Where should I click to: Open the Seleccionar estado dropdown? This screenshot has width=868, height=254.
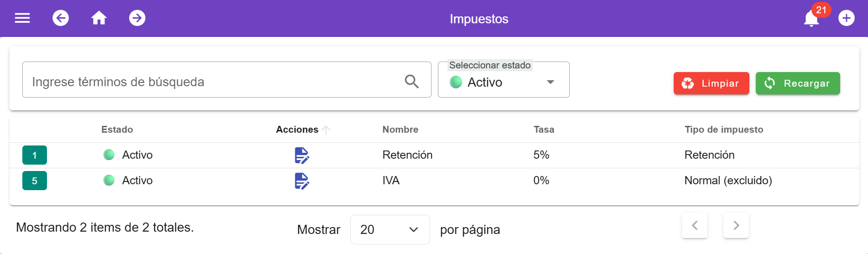pyautogui.click(x=504, y=80)
